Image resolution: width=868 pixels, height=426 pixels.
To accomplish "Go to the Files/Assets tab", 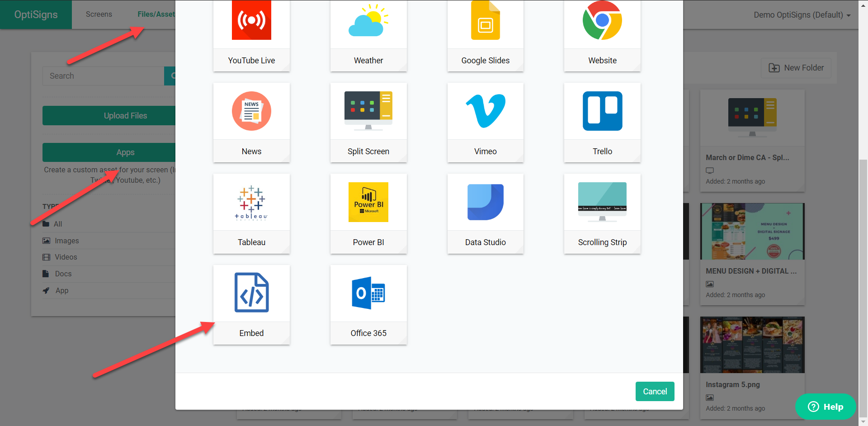I will tap(156, 14).
